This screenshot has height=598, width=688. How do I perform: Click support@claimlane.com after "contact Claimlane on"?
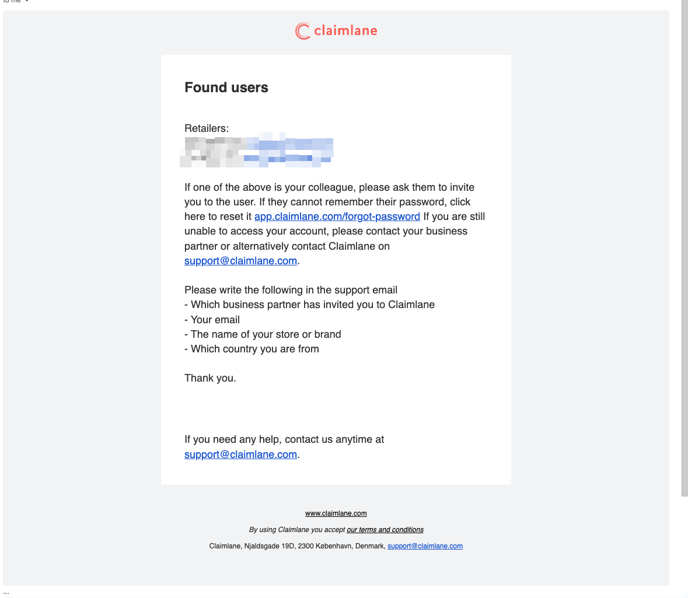click(240, 261)
